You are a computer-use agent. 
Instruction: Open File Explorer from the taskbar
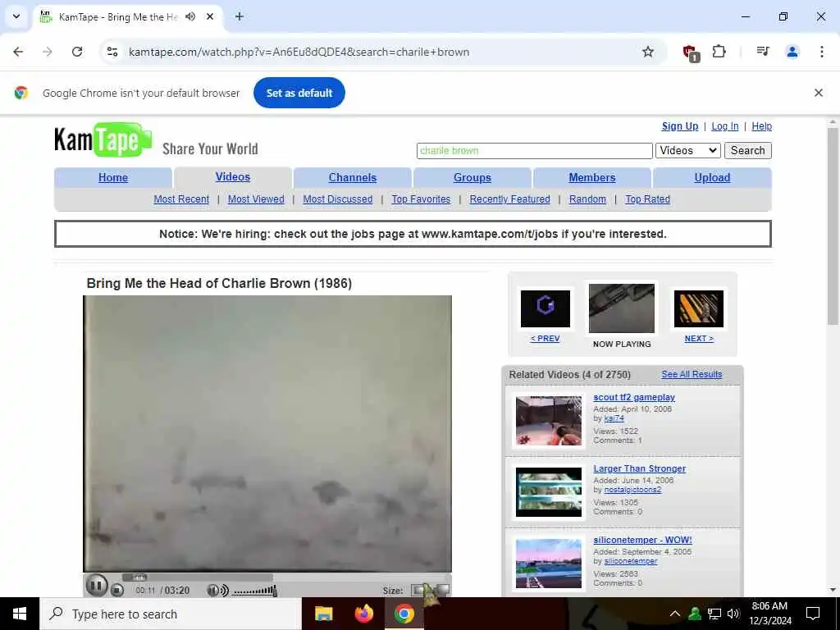(323, 614)
